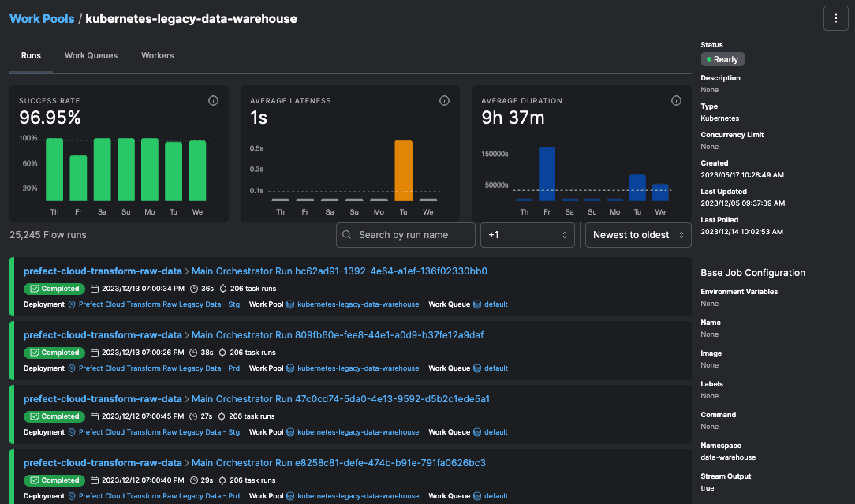Switch to the Work Queues tab

[x=91, y=56]
